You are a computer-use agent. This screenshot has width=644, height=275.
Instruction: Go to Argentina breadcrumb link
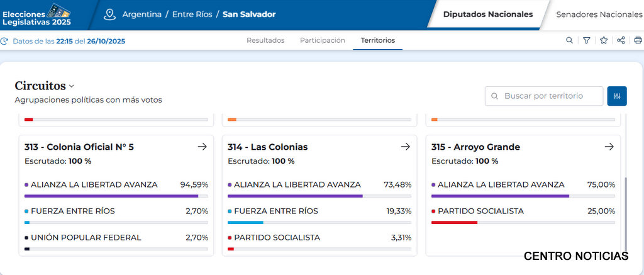click(142, 14)
